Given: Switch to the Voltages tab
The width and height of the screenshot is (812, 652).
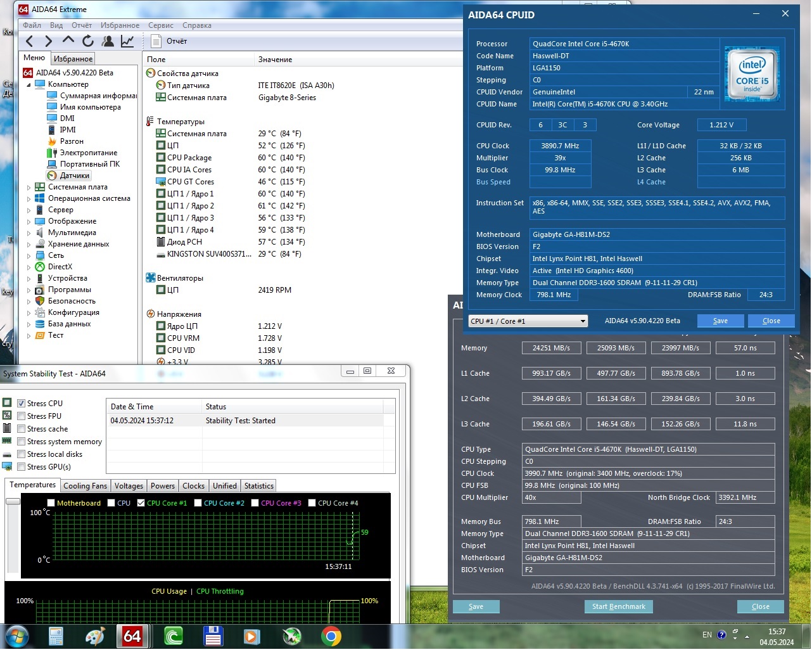Looking at the screenshot, I should (x=129, y=486).
